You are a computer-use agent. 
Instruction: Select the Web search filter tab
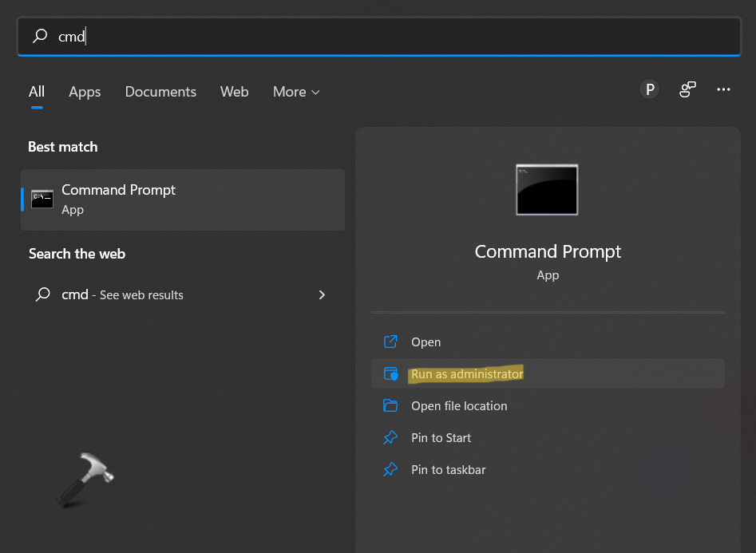[234, 92]
